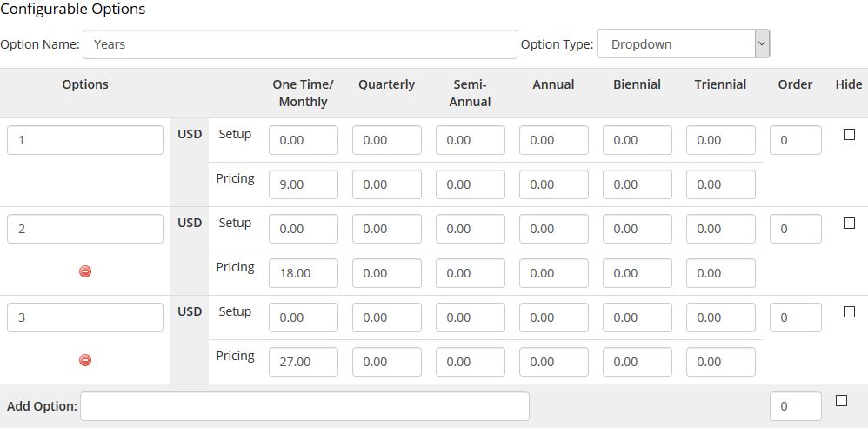Image resolution: width=868 pixels, height=441 pixels.
Task: Click the Order field for option 1
Action: pos(796,140)
